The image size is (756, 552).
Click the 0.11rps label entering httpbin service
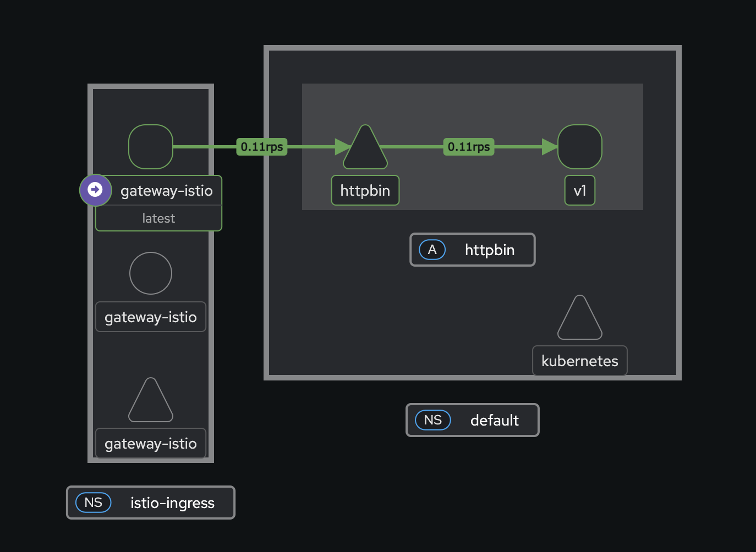click(x=262, y=147)
